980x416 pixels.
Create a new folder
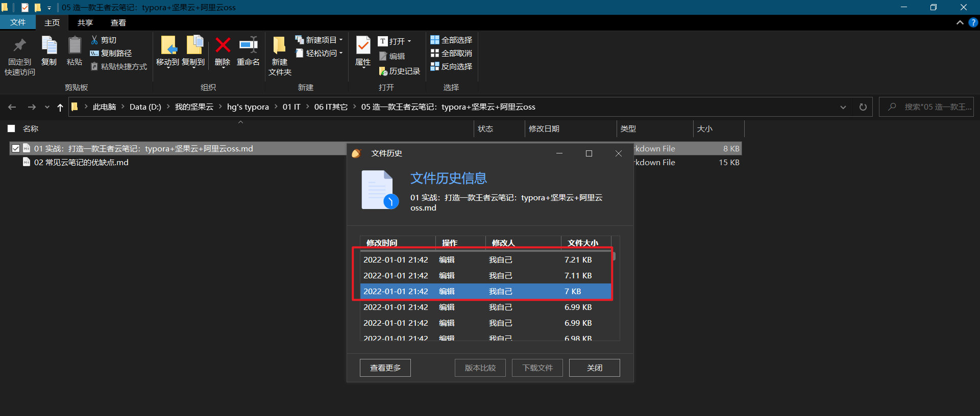[280, 56]
